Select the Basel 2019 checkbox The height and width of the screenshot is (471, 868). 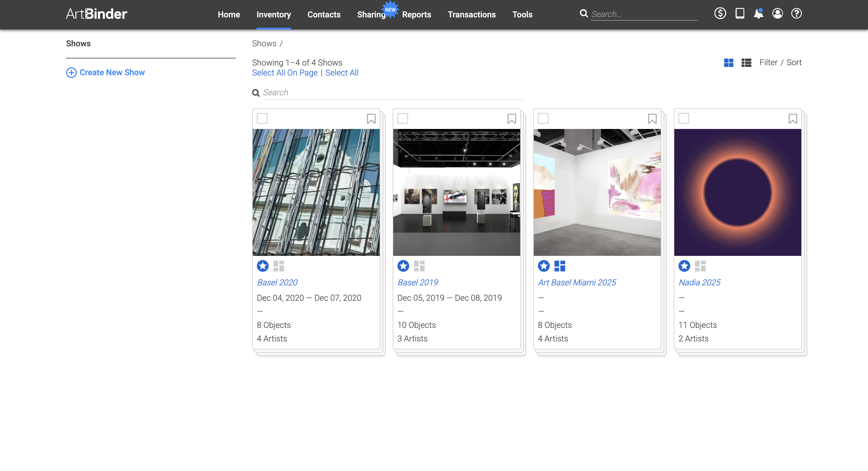point(403,118)
